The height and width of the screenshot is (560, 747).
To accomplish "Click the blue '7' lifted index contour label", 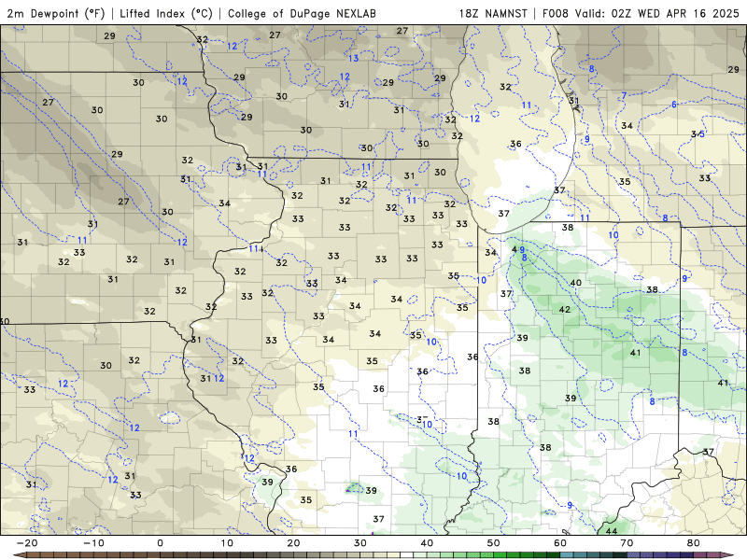I will click(x=624, y=96).
